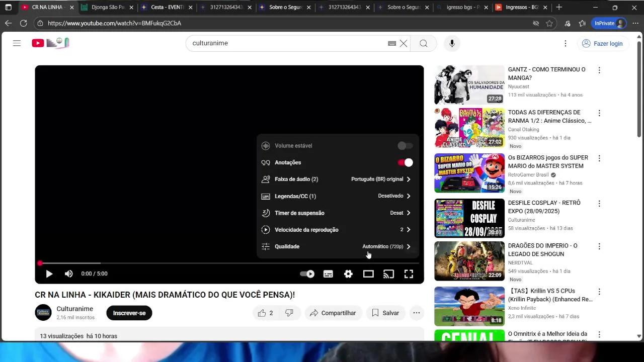The image size is (644, 362).
Task: Clear the search box with X icon
Action: pyautogui.click(x=404, y=43)
